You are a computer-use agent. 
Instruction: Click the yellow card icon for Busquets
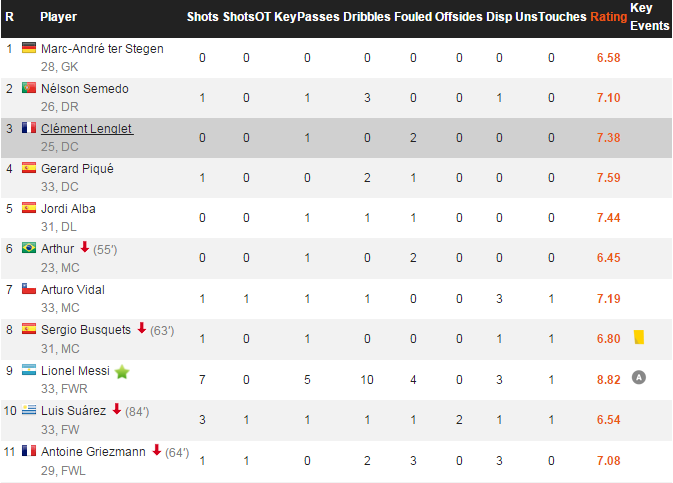(x=639, y=337)
